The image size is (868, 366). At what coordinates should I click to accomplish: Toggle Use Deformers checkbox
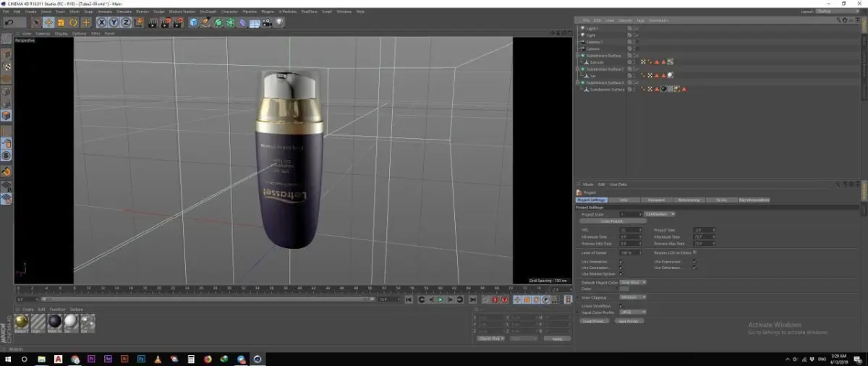click(694, 268)
